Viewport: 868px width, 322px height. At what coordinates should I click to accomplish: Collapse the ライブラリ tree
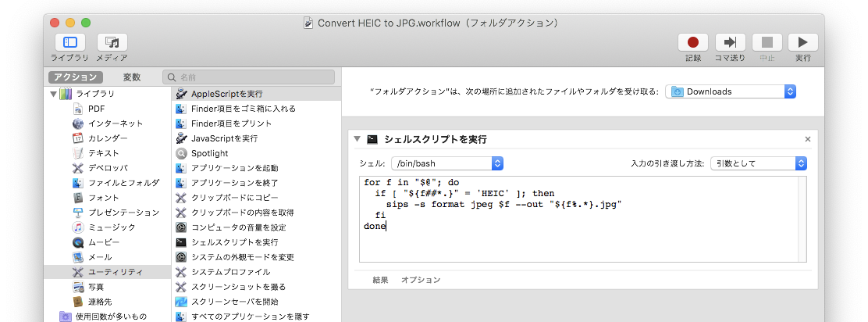53,94
